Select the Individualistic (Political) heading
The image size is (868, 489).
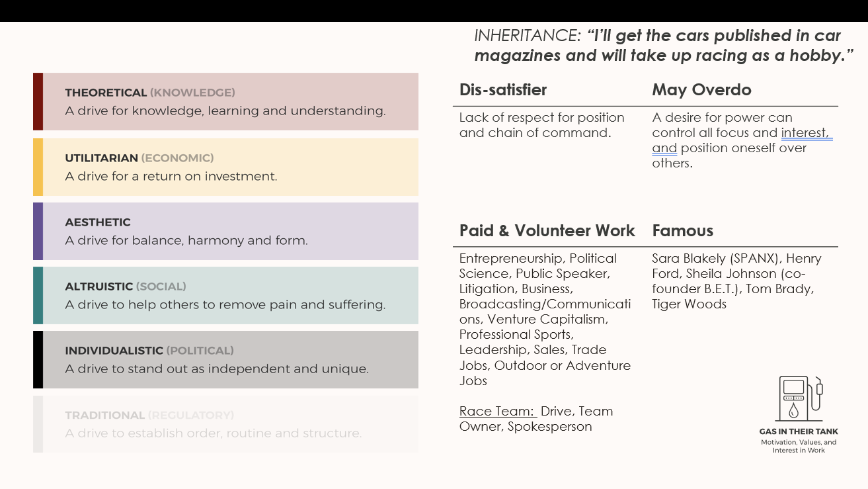coord(149,351)
